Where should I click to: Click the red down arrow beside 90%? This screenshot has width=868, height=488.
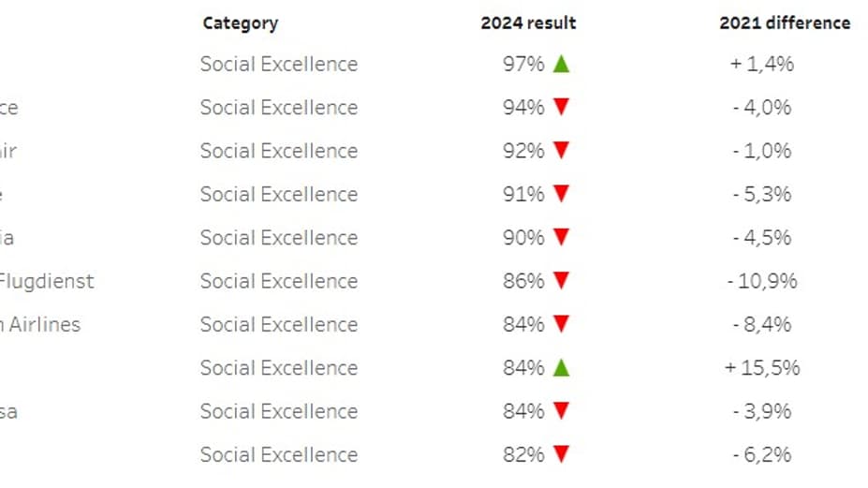pos(561,238)
